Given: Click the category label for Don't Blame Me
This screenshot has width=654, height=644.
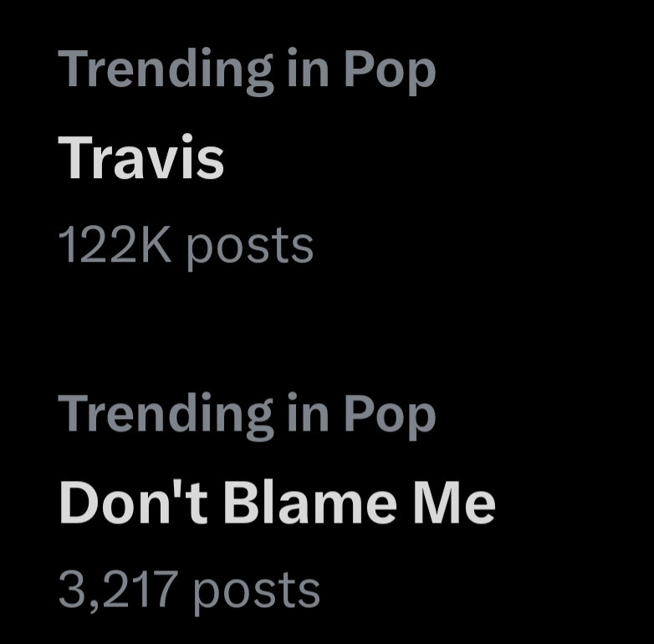Looking at the screenshot, I should (x=247, y=413).
